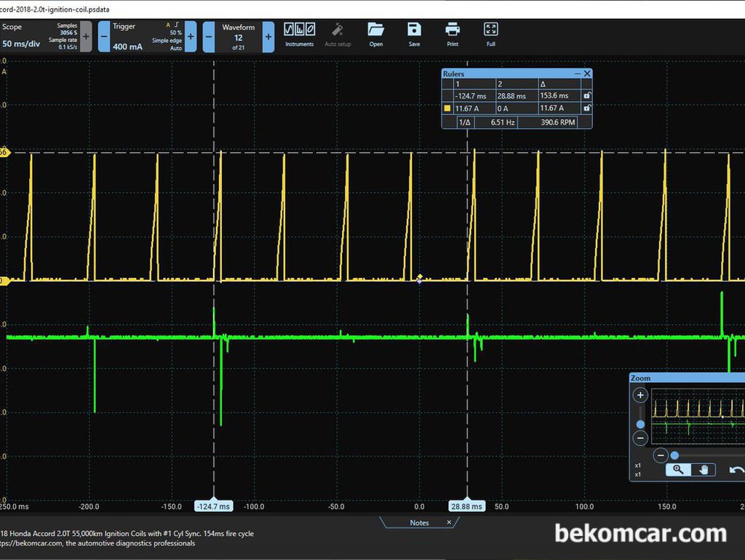Close the Notes panel

[x=449, y=522]
